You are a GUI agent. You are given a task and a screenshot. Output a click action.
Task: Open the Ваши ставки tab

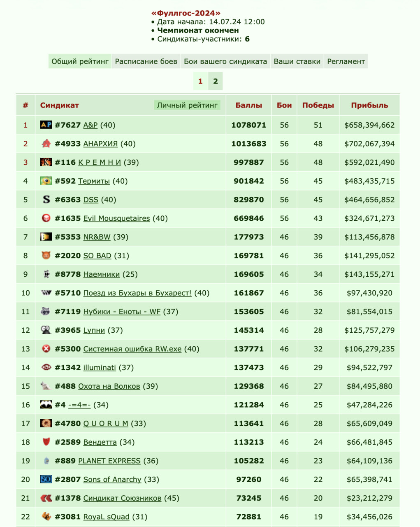(297, 61)
